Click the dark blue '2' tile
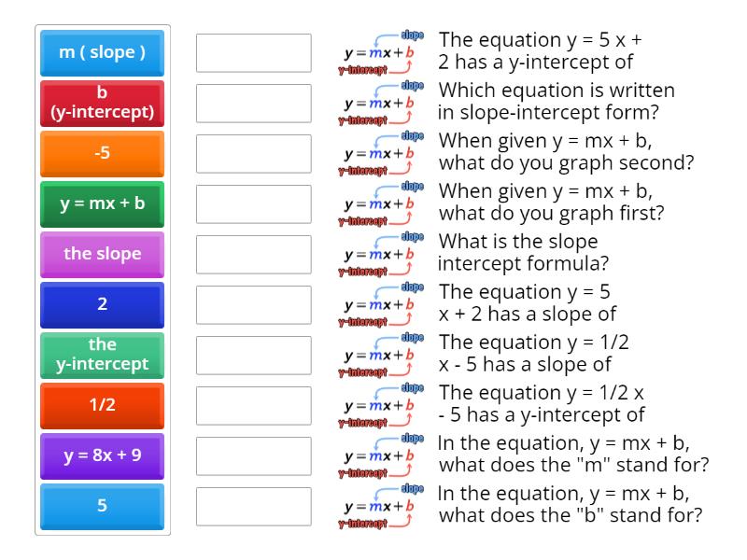The image size is (747, 560). coord(102,305)
